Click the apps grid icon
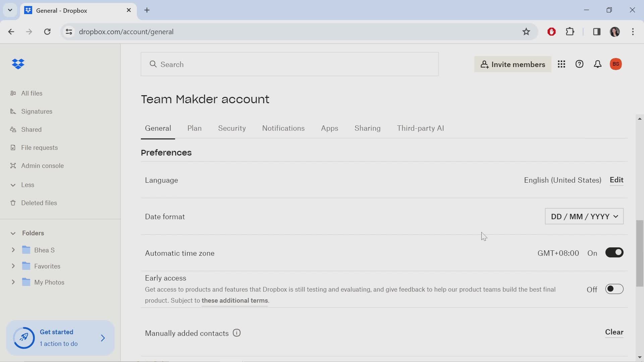This screenshot has width=644, height=362. pyautogui.click(x=561, y=64)
